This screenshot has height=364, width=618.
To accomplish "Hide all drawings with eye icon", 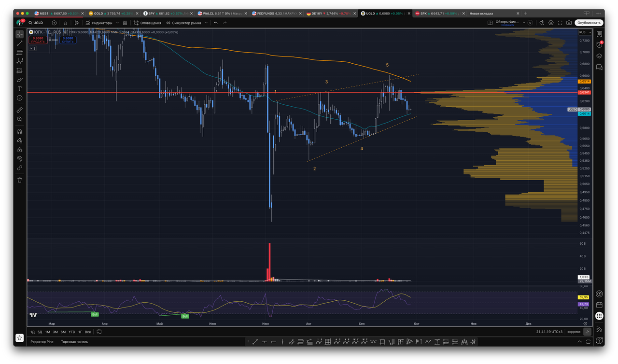I will point(19,158).
